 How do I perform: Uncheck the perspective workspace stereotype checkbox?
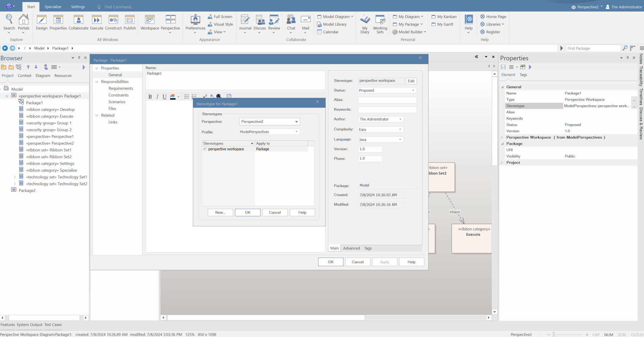click(205, 149)
